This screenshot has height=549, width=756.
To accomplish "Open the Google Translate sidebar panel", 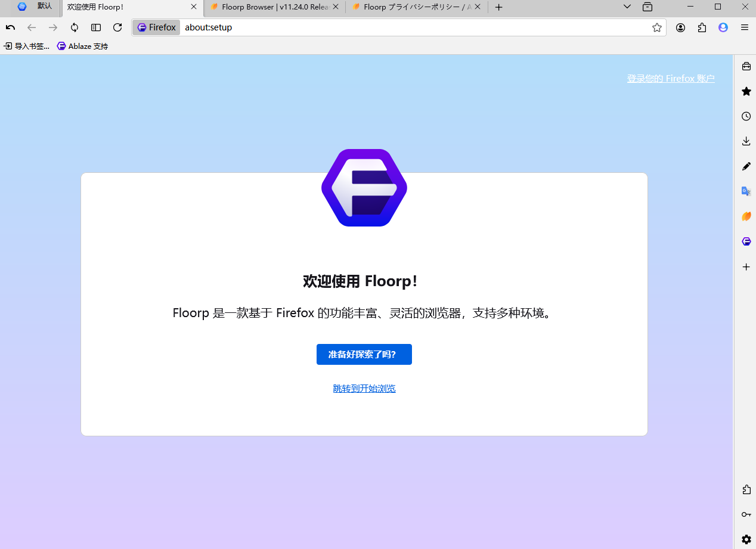I will (746, 191).
